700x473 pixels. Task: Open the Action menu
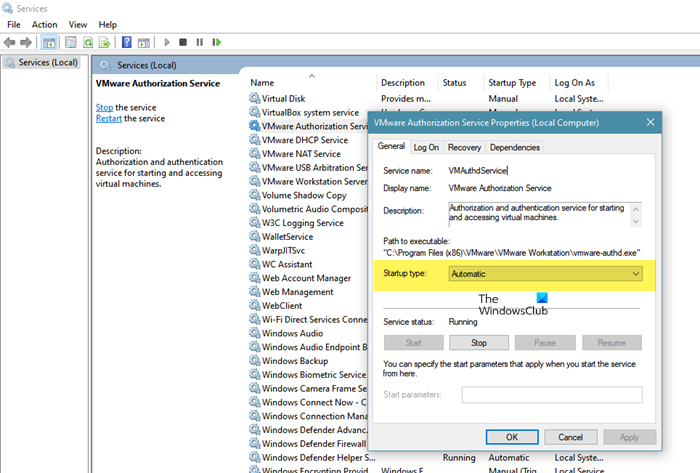44,25
